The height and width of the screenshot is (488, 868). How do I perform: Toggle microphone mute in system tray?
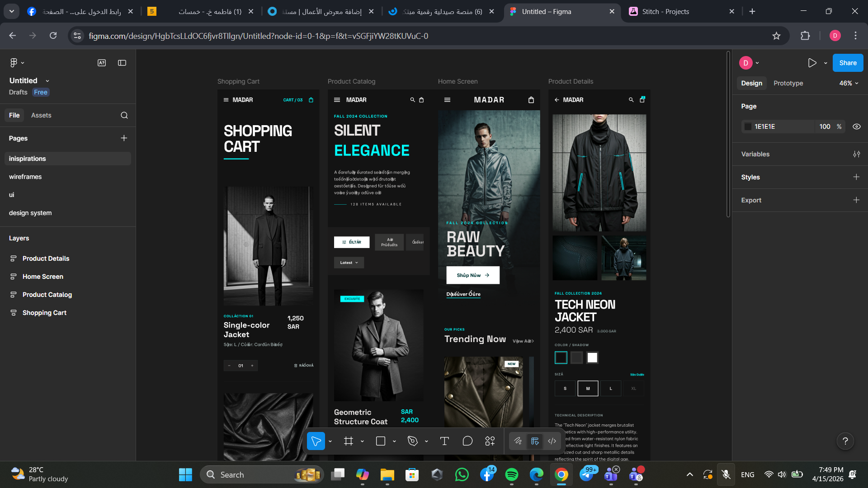726,474
